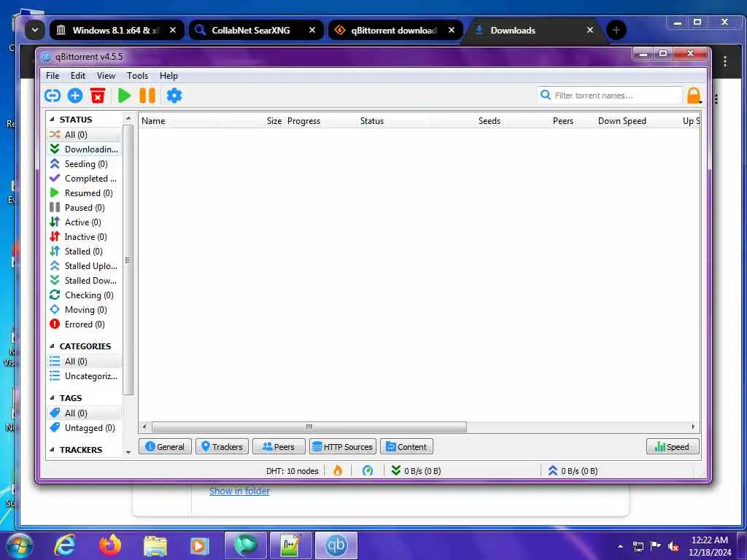Collapse the TAGS section
The height and width of the screenshot is (560, 747).
tap(52, 397)
